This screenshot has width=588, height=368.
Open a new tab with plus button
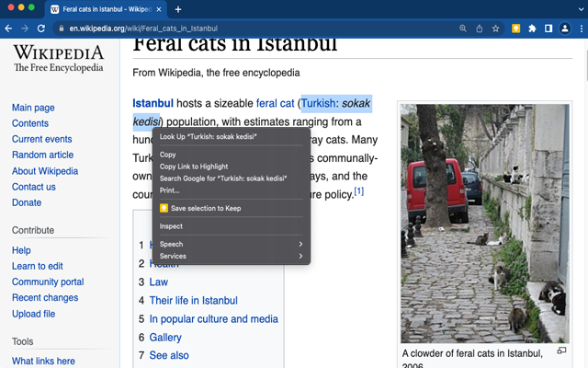click(x=178, y=9)
